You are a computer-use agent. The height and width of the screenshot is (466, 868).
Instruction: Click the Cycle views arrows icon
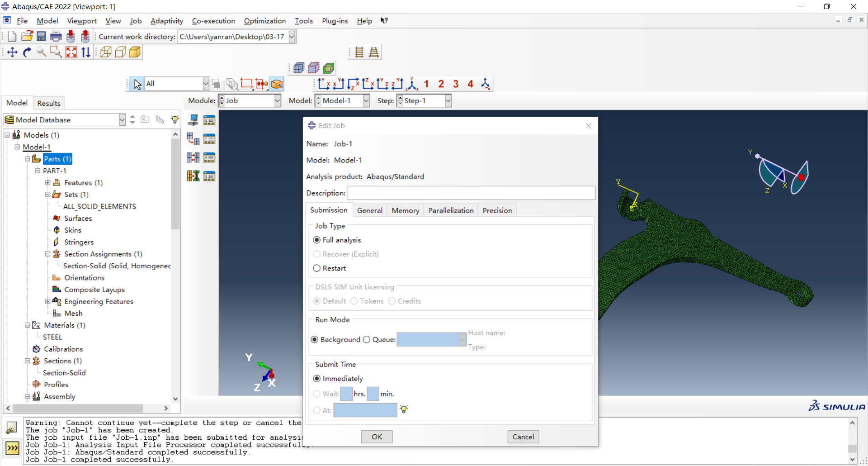click(x=86, y=52)
